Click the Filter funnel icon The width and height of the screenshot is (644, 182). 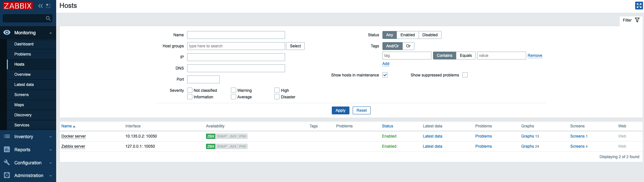637,20
